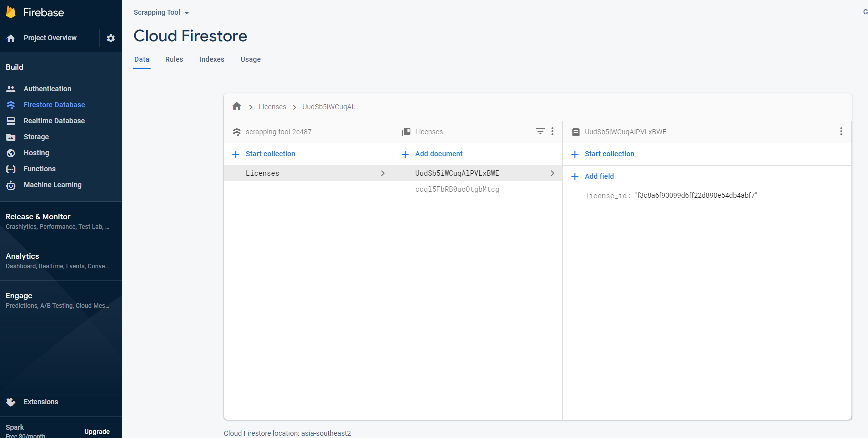Click the Extensions icon in sidebar
868x438 pixels.
point(11,402)
